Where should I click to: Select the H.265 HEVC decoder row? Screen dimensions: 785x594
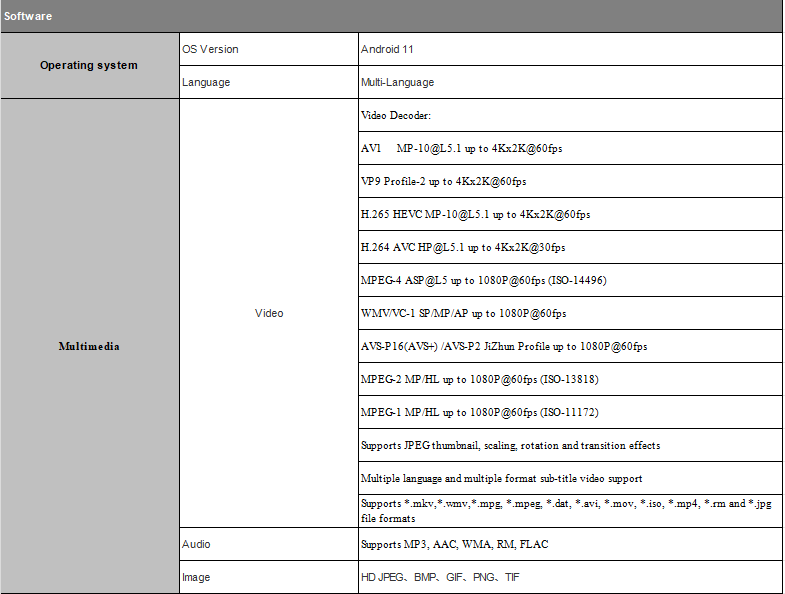point(475,214)
